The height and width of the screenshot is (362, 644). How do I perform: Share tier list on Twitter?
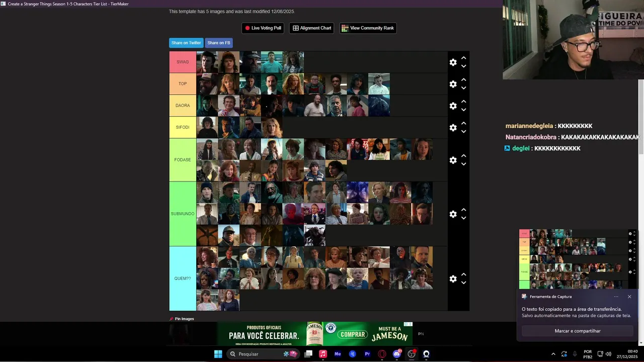(x=186, y=43)
